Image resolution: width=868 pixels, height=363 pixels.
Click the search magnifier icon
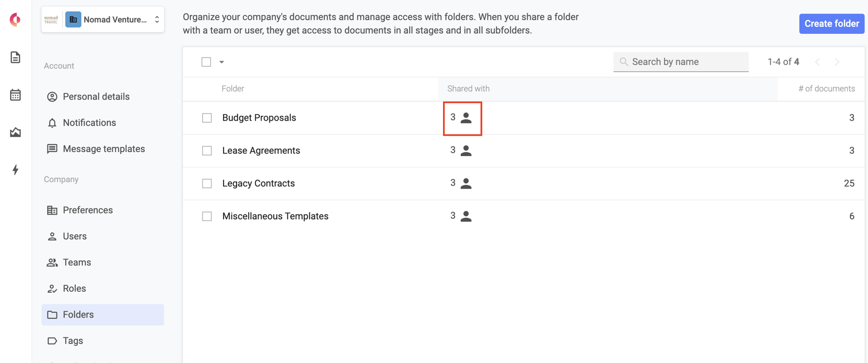[624, 61]
